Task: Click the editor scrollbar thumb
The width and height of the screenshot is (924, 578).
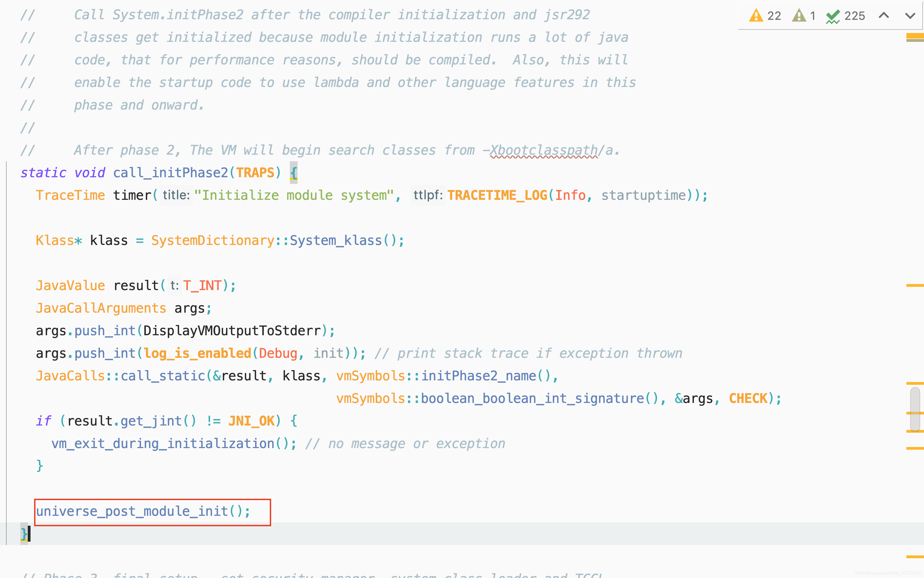Action: tap(915, 410)
